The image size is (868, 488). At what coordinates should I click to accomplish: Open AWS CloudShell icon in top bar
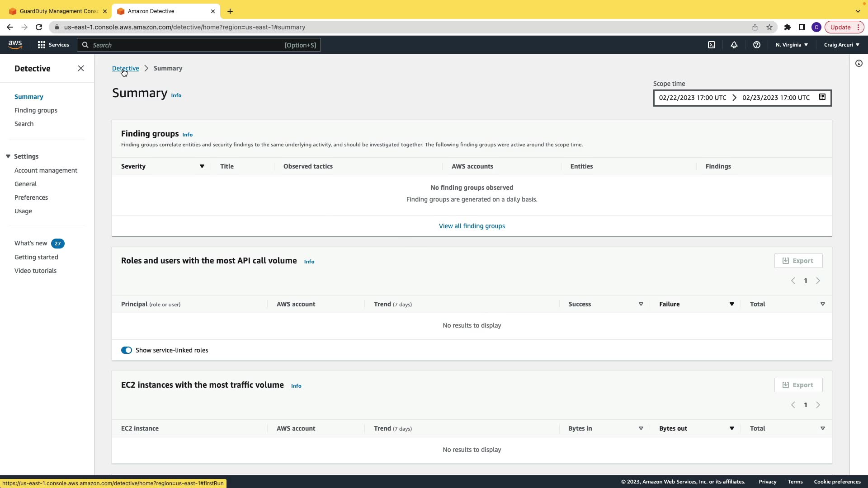click(712, 45)
